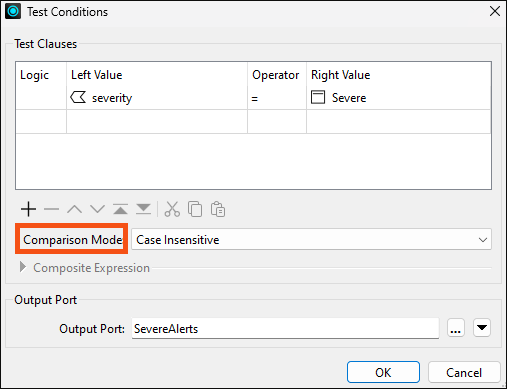
Task: Open the Case Insensitive comparison mode dropdown
Action: 311,239
